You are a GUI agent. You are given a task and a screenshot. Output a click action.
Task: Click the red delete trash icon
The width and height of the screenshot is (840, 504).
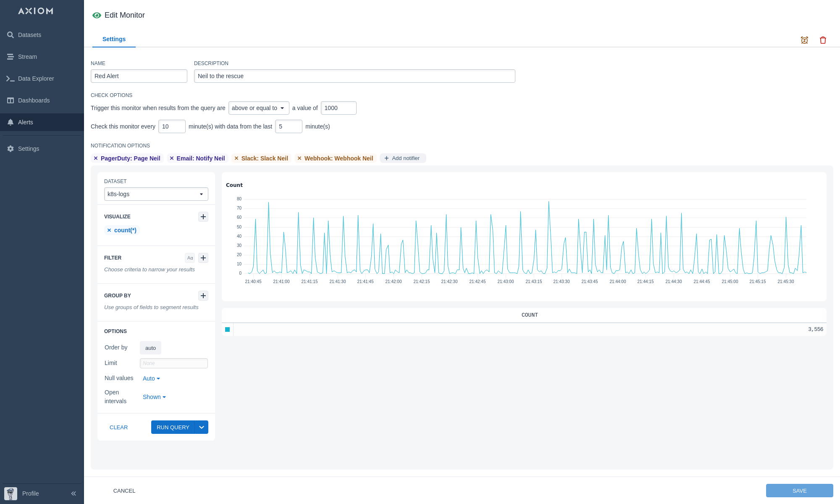tap(823, 40)
